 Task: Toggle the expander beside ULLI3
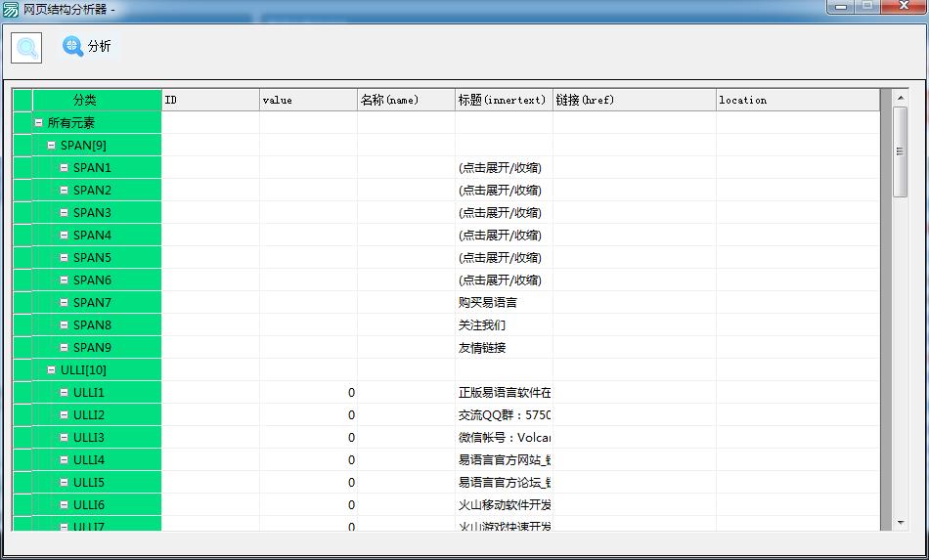[64, 438]
